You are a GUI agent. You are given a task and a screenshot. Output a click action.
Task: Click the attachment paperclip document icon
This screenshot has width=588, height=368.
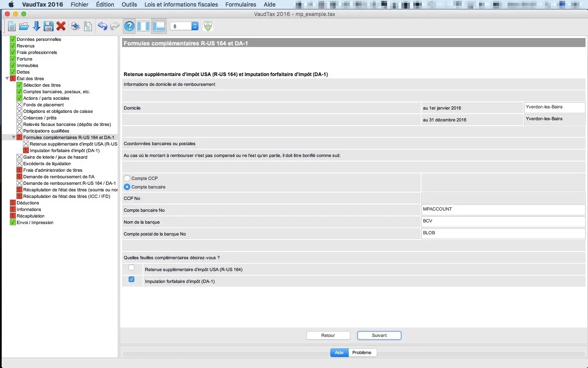point(88,27)
